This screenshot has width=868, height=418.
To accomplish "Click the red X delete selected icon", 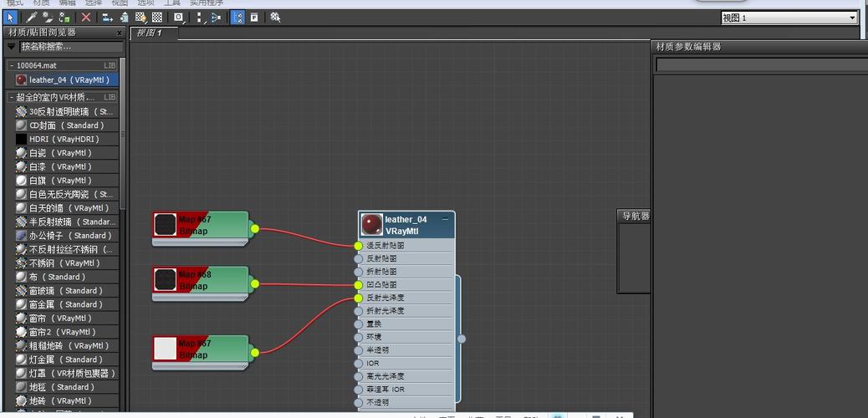I will click(86, 17).
